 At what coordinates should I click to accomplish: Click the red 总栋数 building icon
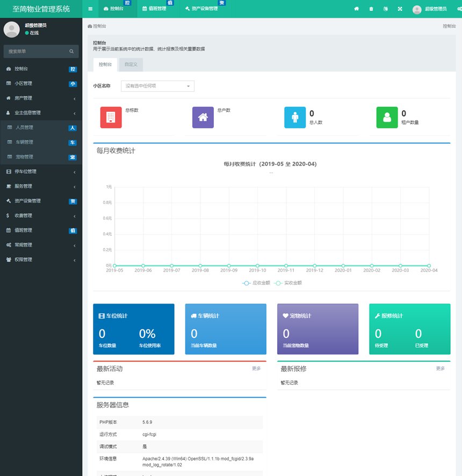click(x=111, y=117)
